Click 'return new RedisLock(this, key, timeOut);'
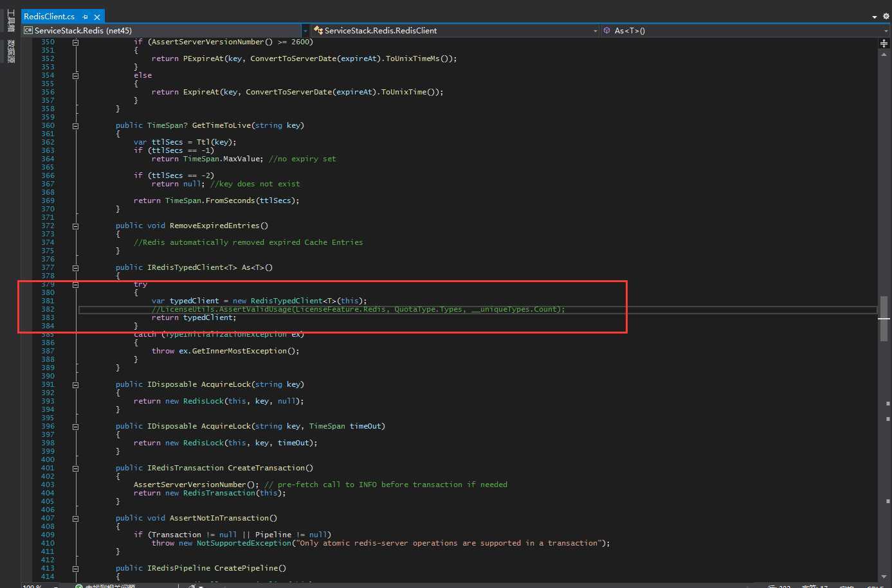 pos(226,443)
